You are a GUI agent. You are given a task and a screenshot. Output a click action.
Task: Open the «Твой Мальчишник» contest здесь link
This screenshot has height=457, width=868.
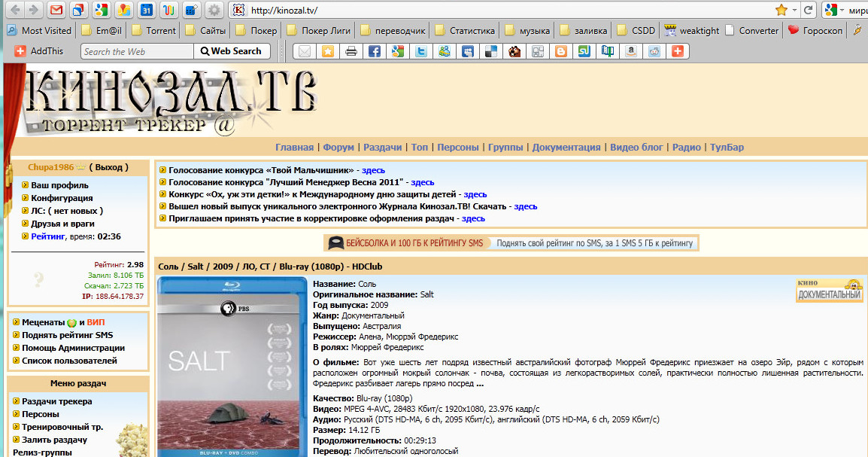point(373,170)
